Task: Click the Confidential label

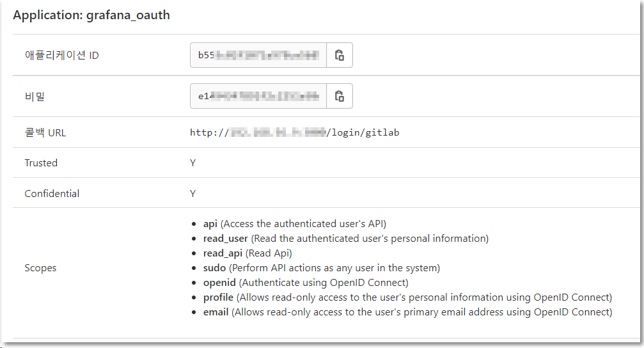Action: click(52, 194)
